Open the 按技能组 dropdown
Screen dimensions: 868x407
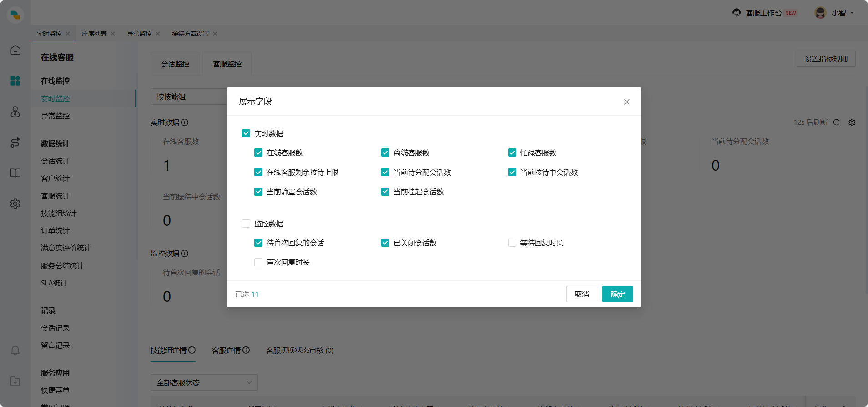point(189,97)
